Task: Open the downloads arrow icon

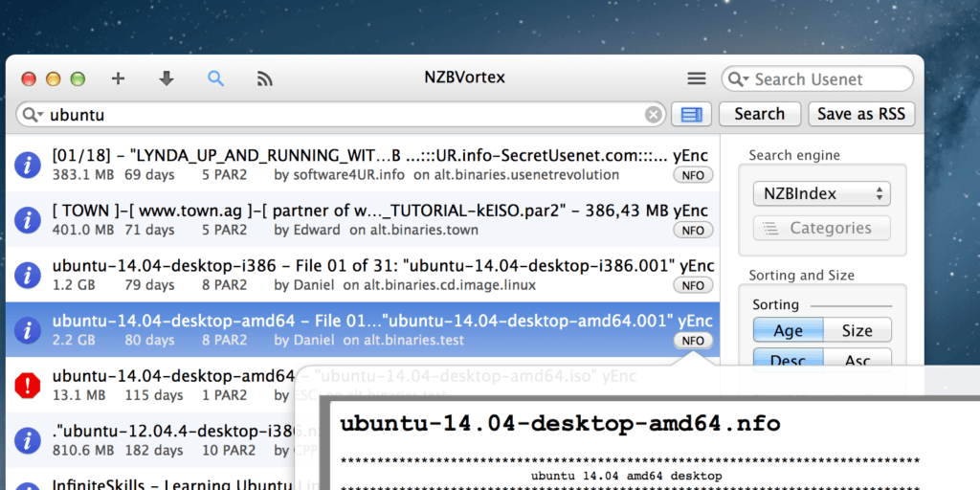Action: point(167,79)
